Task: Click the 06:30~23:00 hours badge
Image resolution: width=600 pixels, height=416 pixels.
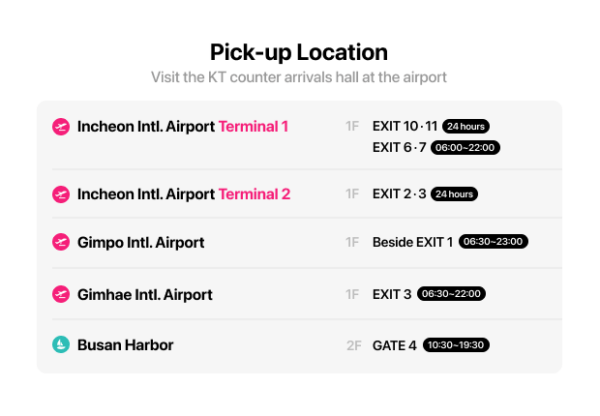Action: point(493,242)
